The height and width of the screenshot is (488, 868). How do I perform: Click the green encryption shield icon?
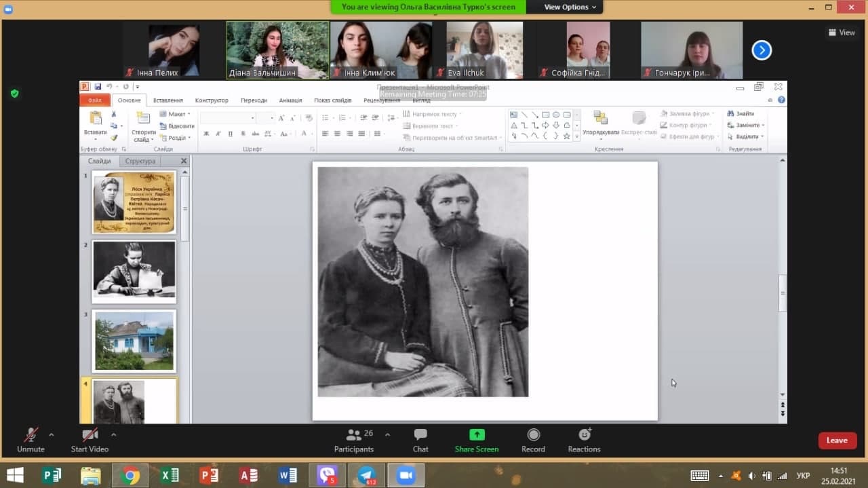pos(15,94)
